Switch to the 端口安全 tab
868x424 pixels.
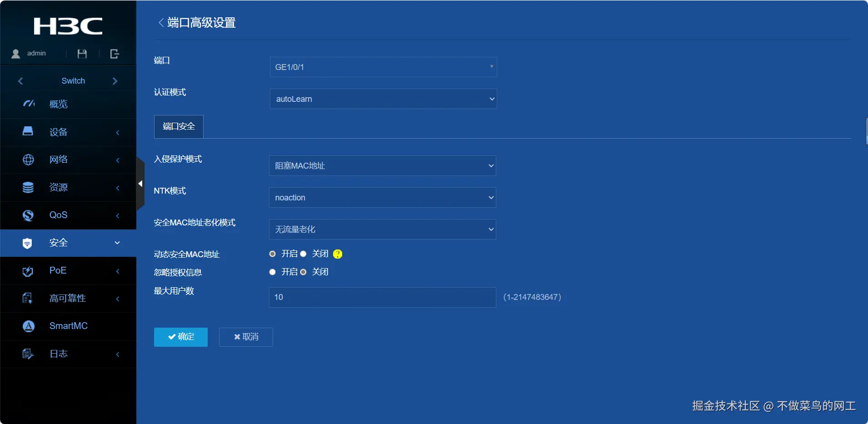178,126
